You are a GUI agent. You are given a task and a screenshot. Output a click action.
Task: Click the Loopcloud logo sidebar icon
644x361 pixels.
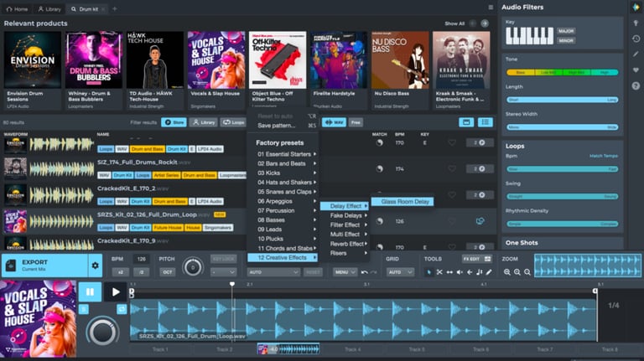pyautogui.click(x=636, y=8)
